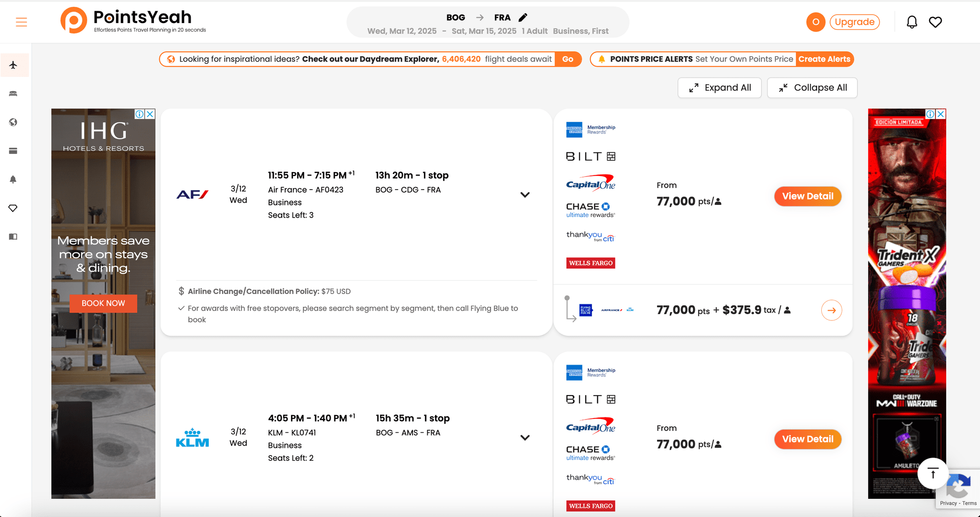This screenshot has width=980, height=517.
Task: Close the Trident X advertisement
Action: 941,114
